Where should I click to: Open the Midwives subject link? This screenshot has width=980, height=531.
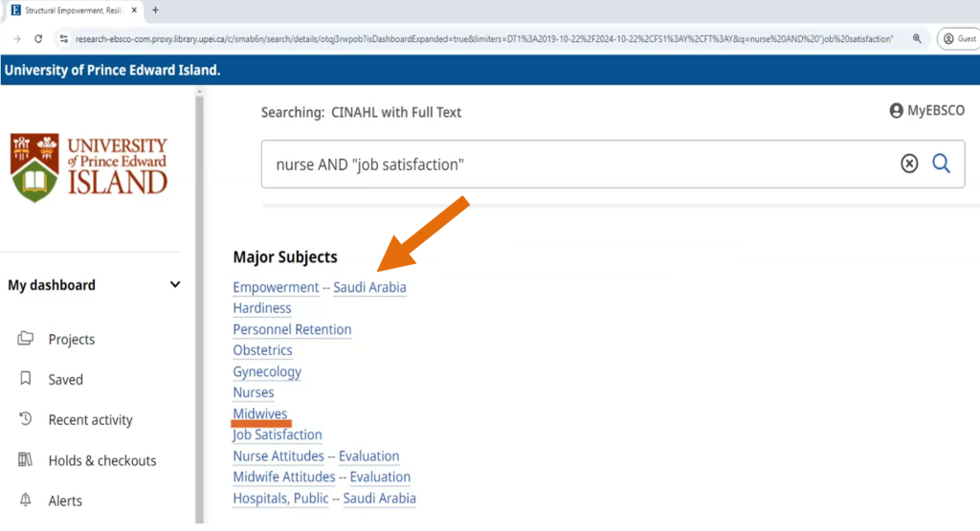pyautogui.click(x=259, y=413)
